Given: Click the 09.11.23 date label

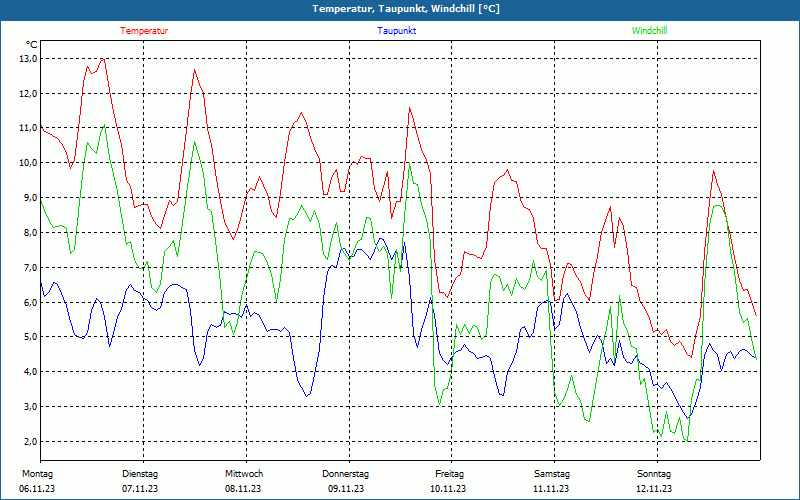Looking at the screenshot, I should 346,489.
